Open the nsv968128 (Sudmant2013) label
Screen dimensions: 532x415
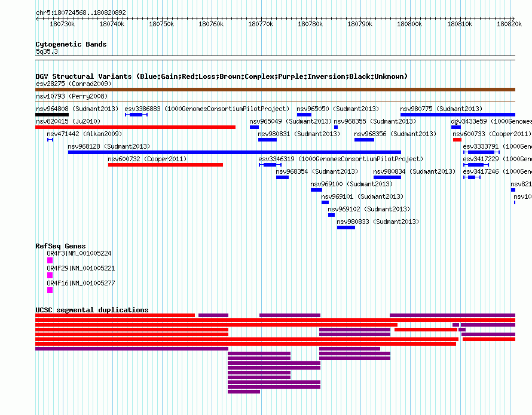pos(109,146)
